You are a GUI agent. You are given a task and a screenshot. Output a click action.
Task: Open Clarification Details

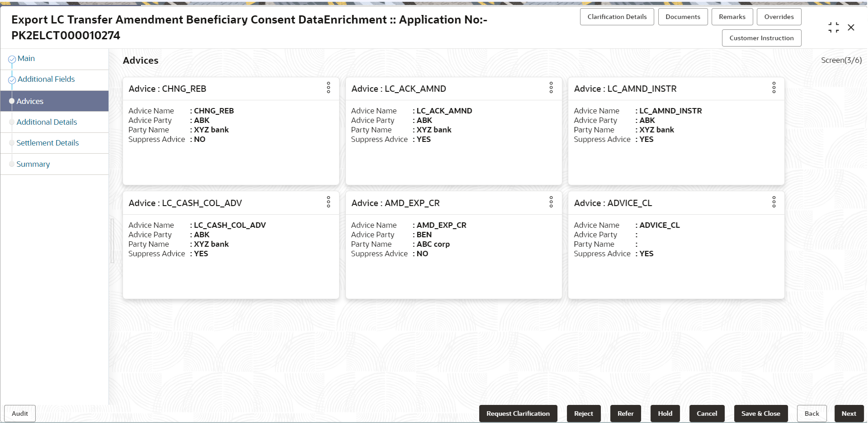pyautogui.click(x=617, y=17)
